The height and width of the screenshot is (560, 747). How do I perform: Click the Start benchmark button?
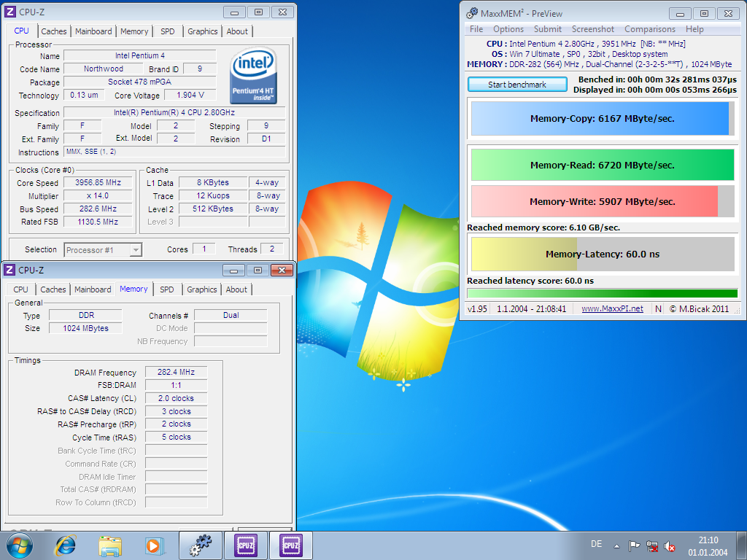coord(517,85)
